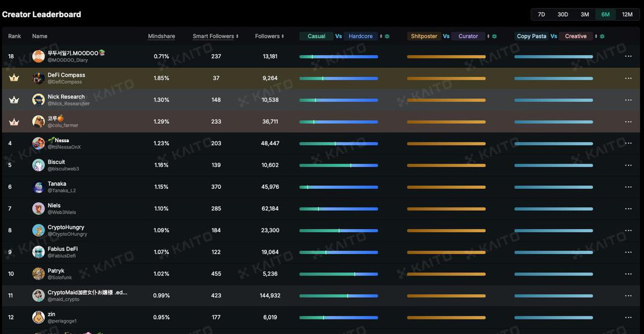Open three-dot menu for Biscuit
Screen dimensions: 644x334
pos(628,165)
